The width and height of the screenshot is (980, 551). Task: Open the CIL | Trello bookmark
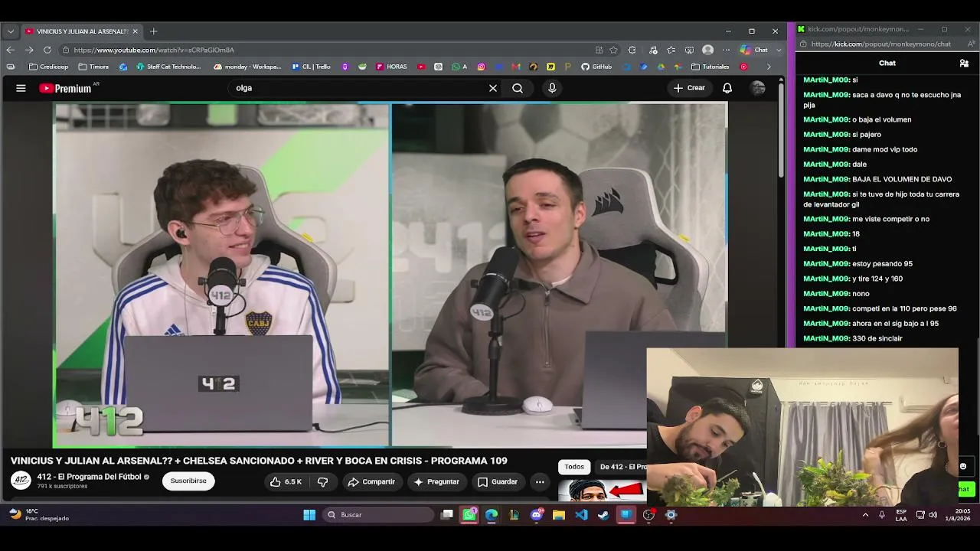[x=312, y=67]
